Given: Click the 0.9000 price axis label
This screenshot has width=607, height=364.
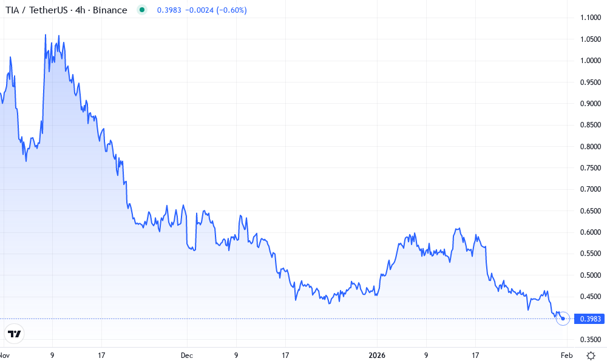Looking at the screenshot, I should click(591, 104).
